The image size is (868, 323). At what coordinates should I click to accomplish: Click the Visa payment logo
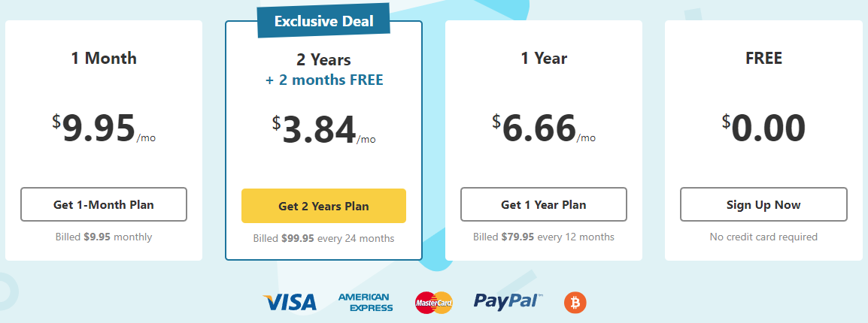coord(290,302)
